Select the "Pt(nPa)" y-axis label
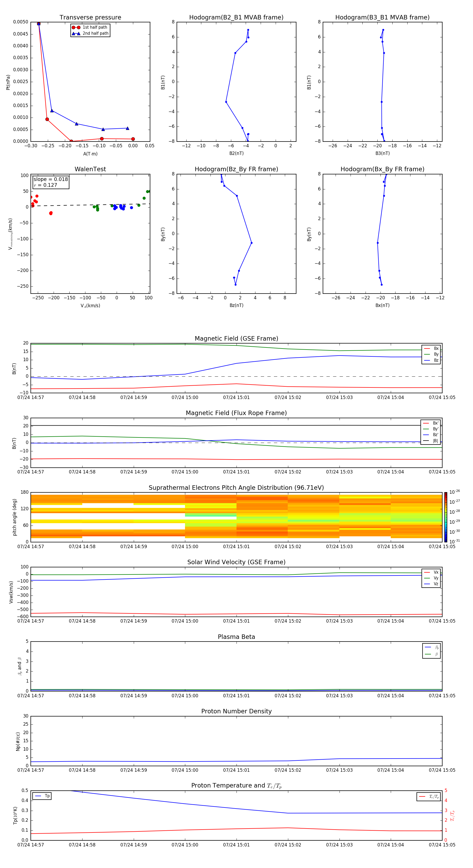Image resolution: width=473 pixels, height=868 pixels. click(8, 82)
